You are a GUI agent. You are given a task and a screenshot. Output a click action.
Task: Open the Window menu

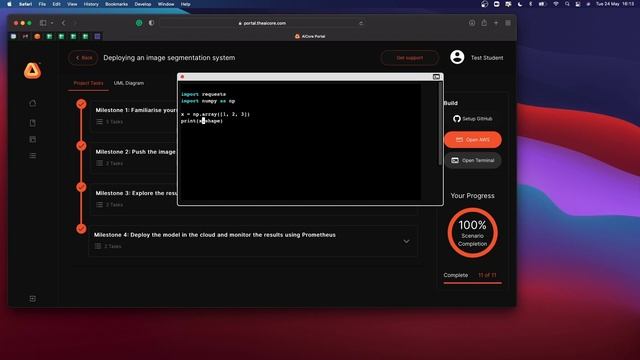click(x=166, y=4)
